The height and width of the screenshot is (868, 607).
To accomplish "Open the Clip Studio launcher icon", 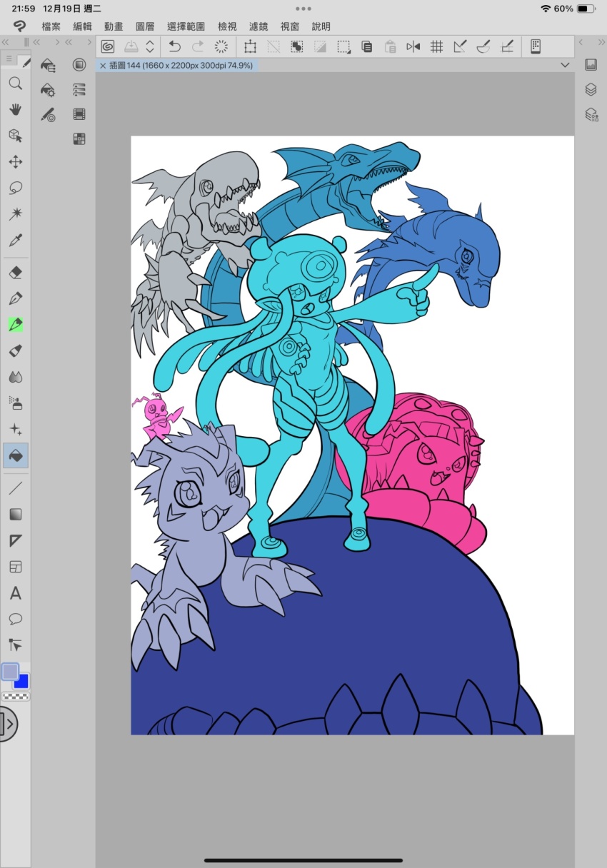I will pos(108,47).
